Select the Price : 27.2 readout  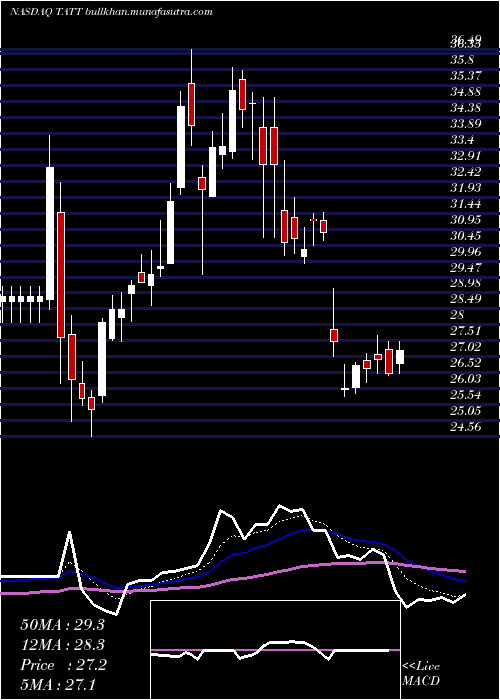tap(63, 665)
